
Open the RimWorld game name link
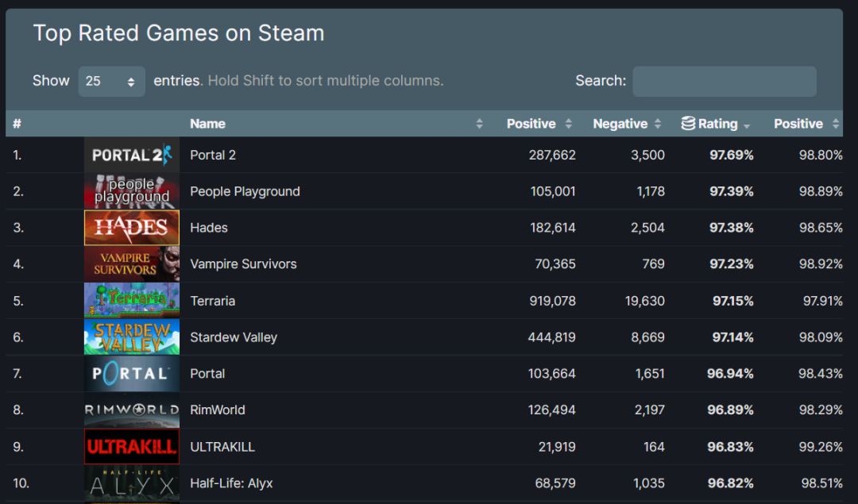tap(217, 410)
